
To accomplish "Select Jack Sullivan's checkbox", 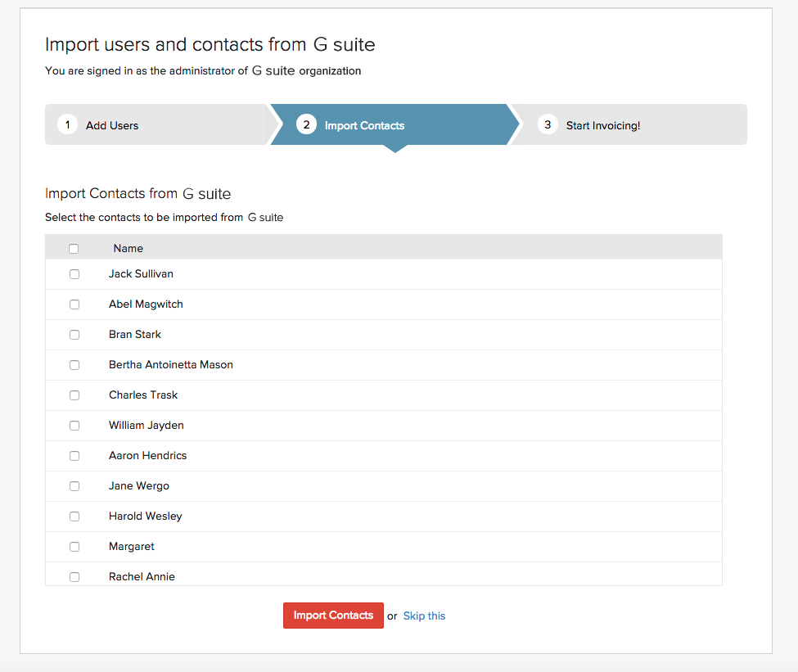I will point(74,274).
